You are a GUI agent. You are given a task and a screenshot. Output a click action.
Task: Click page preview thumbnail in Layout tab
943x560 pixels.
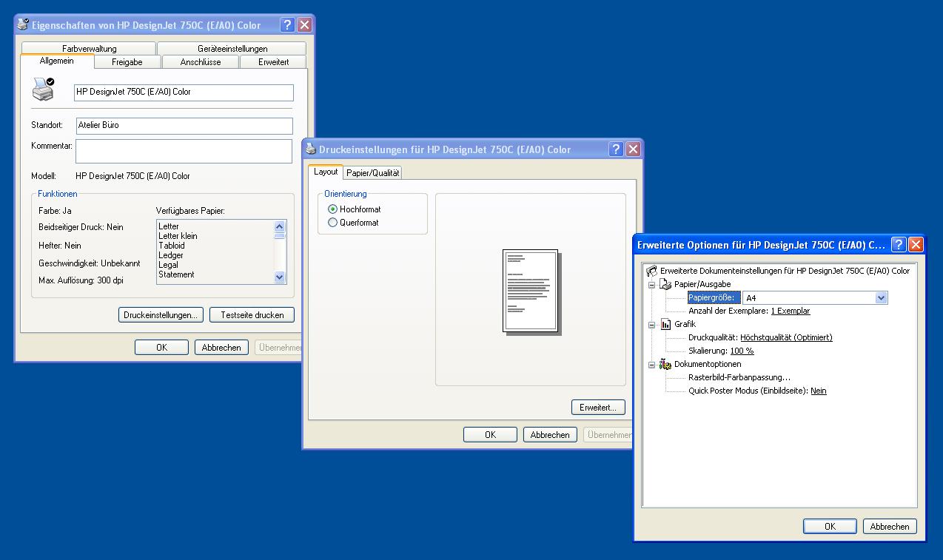tap(531, 291)
